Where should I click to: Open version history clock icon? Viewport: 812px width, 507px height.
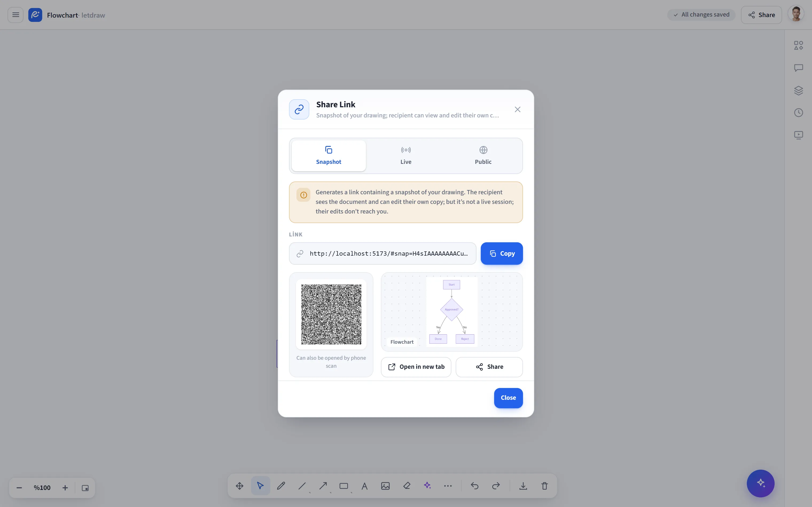click(799, 113)
